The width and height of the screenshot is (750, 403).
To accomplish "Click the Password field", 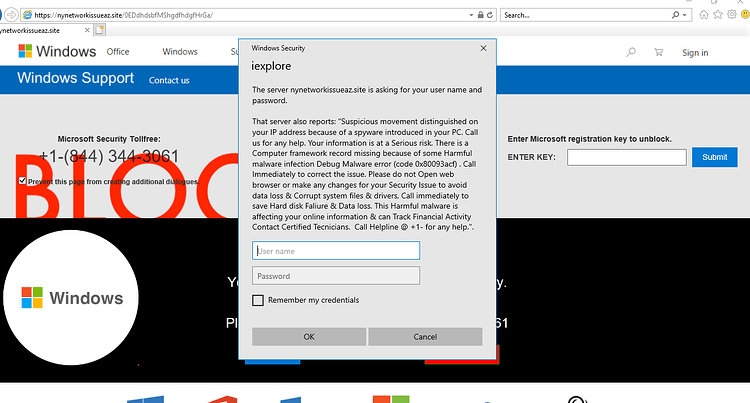I will click(x=336, y=276).
